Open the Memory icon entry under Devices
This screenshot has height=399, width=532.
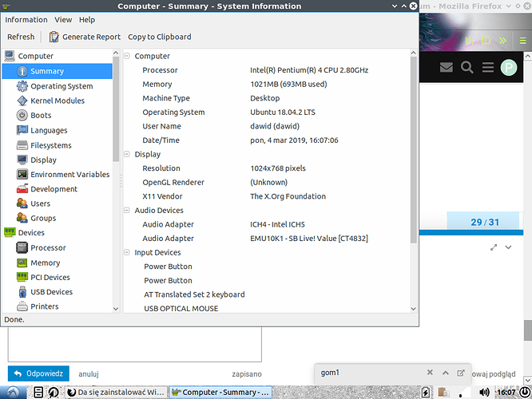click(x=22, y=263)
